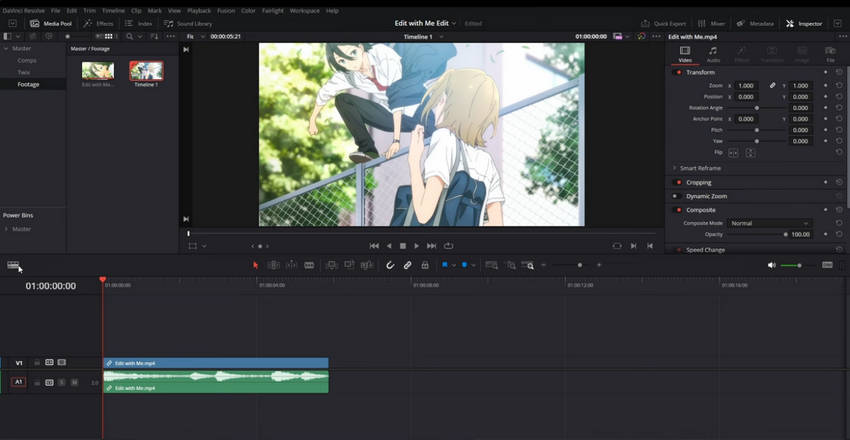Toggle Zoom X/Y link chain
Viewport: 850px width, 440px height.
(772, 86)
